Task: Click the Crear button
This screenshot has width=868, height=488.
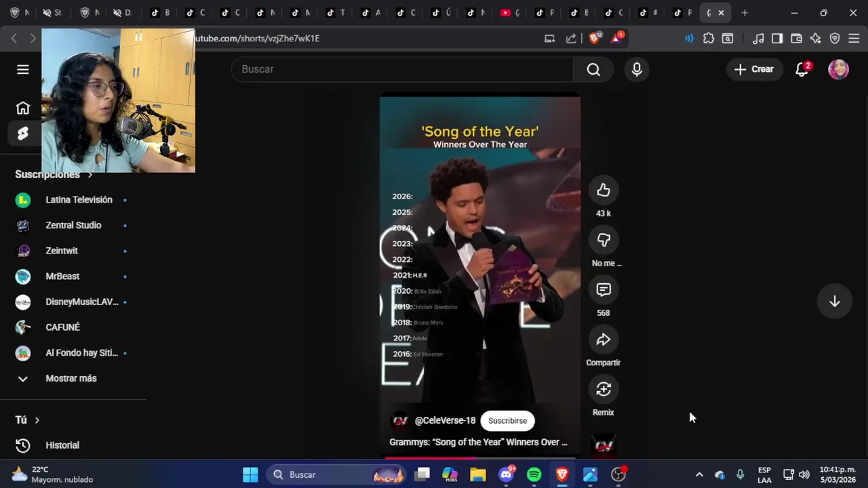Action: click(x=753, y=69)
